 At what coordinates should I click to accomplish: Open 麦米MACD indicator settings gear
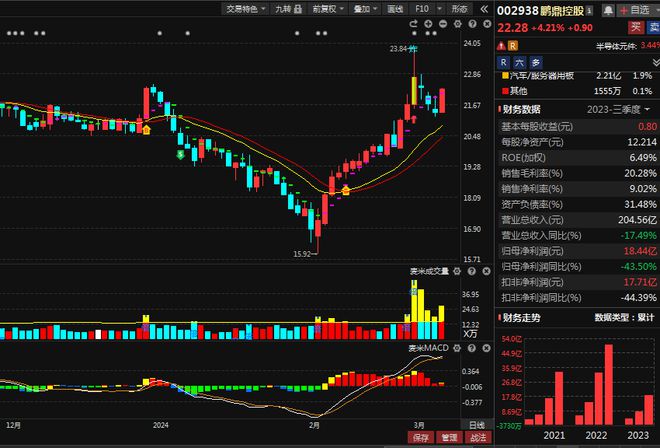457,348
